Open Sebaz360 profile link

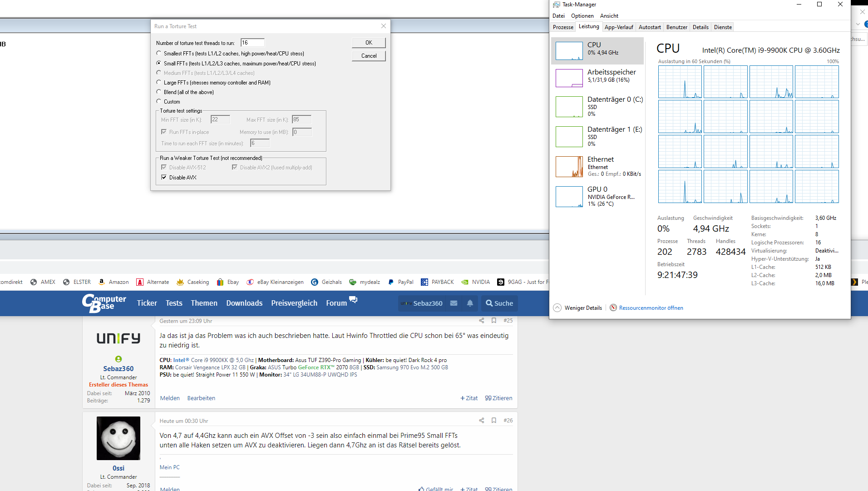[x=118, y=369]
